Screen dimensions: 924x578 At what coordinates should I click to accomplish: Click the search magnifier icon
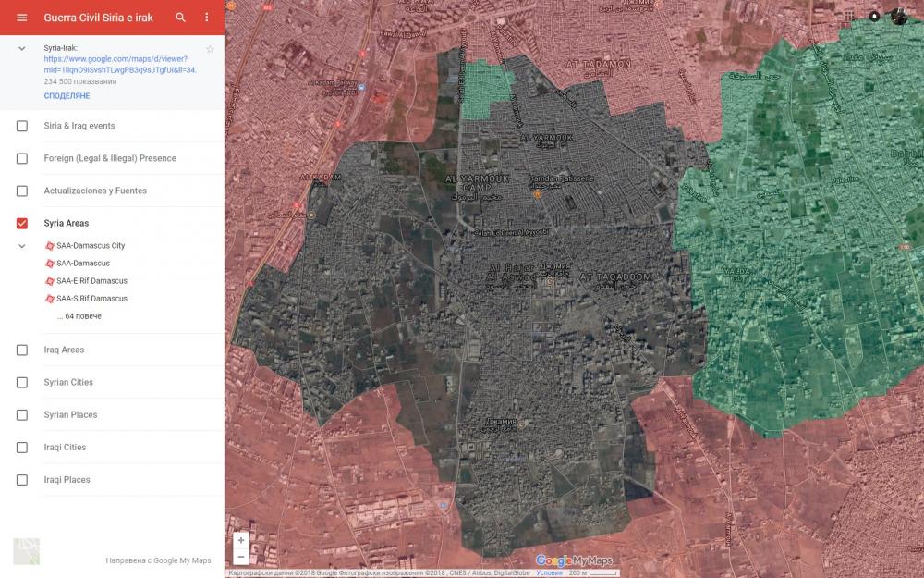(181, 18)
